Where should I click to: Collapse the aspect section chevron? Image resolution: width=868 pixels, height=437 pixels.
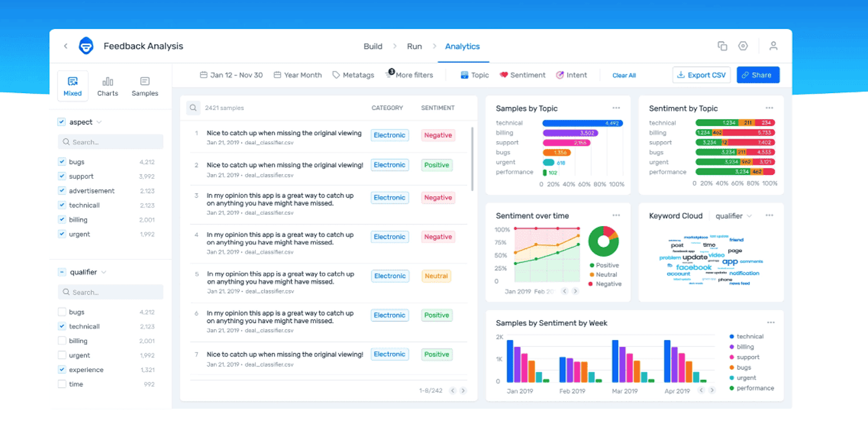[99, 122]
